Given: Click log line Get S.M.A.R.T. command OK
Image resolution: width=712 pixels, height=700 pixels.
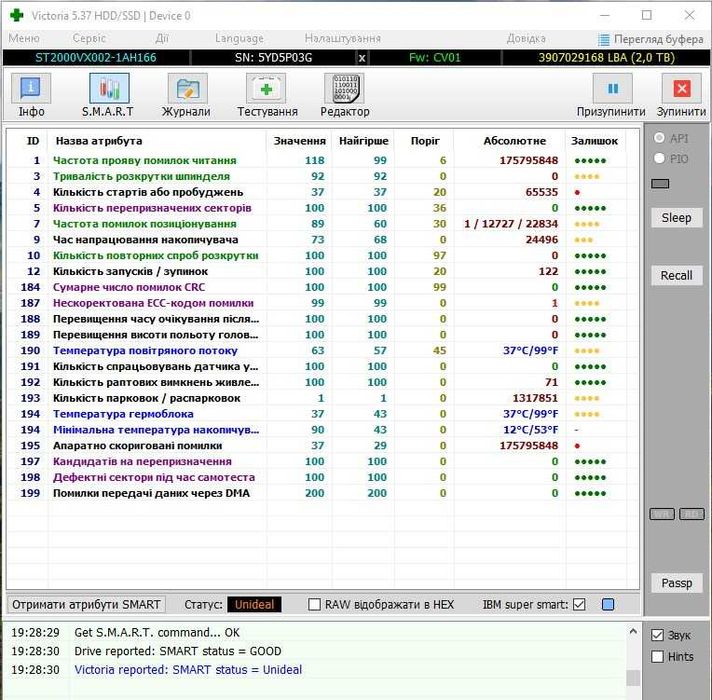Looking at the screenshot, I should pyautogui.click(x=157, y=632).
